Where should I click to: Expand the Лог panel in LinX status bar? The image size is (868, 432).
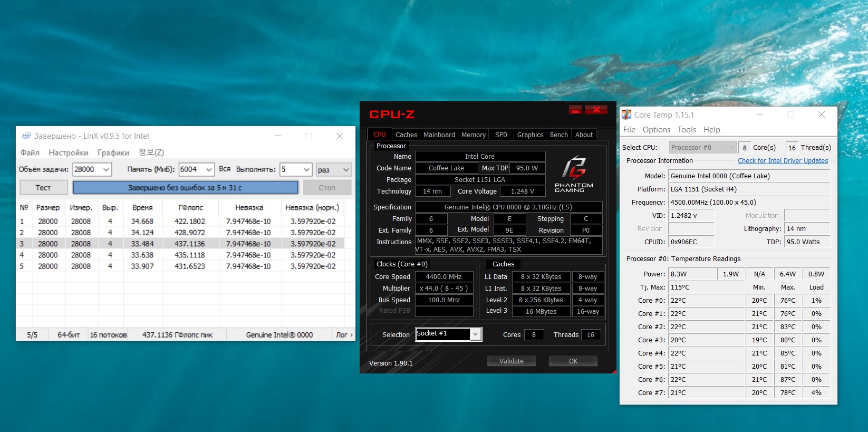coord(345,335)
